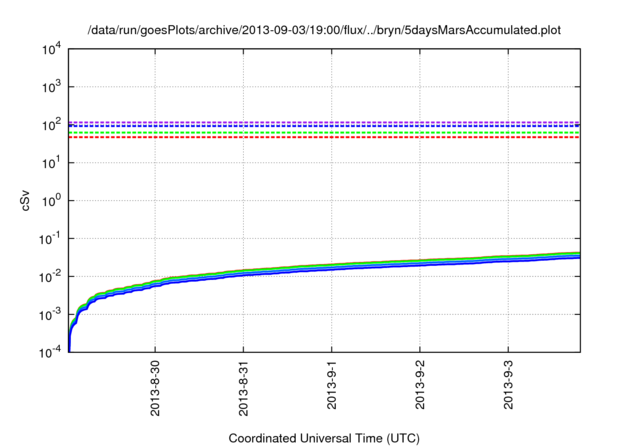Click the 10^2 y-axis tick label

click(x=52, y=125)
